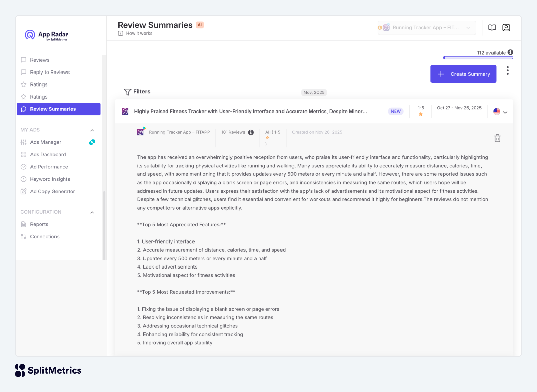Open the Running Tracker App selector dropdown

pyautogui.click(x=427, y=28)
